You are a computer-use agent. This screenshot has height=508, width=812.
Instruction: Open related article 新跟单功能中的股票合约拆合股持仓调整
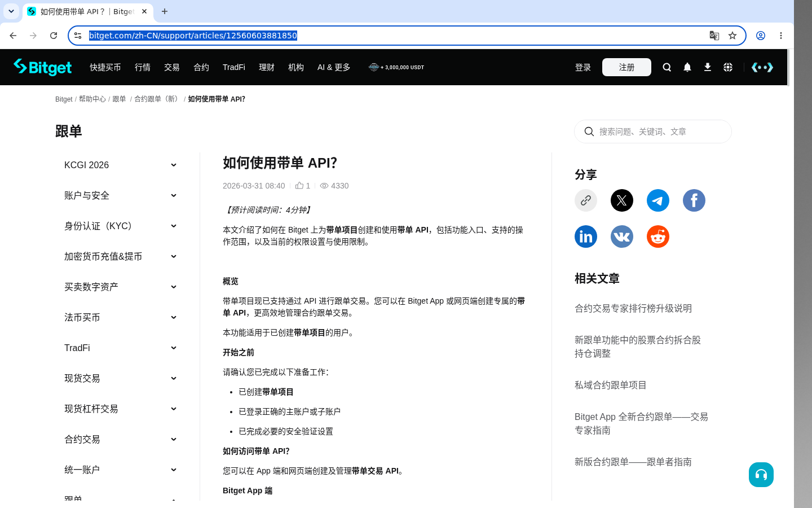coord(638,347)
